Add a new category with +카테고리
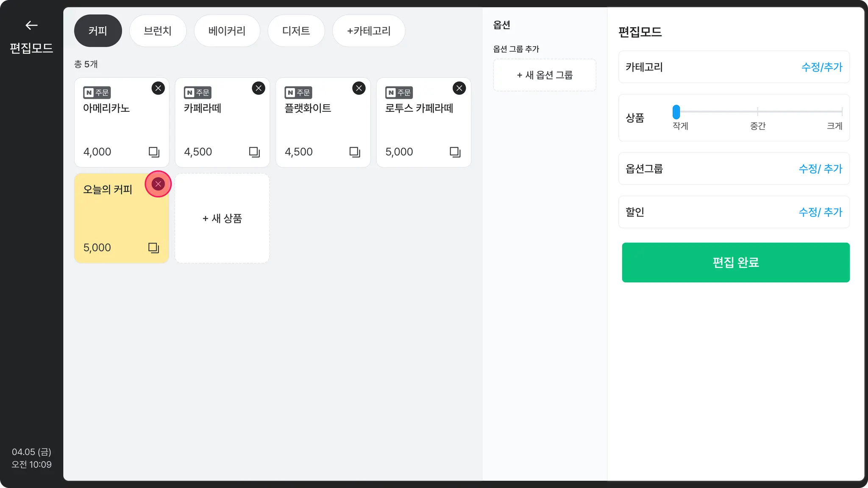The height and width of the screenshot is (488, 868). pos(369,31)
